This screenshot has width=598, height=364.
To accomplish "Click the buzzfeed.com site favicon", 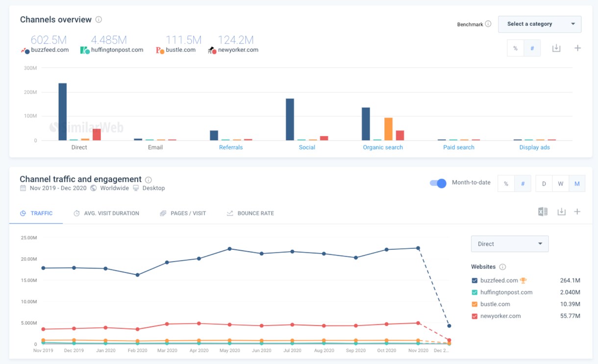I will click(25, 50).
